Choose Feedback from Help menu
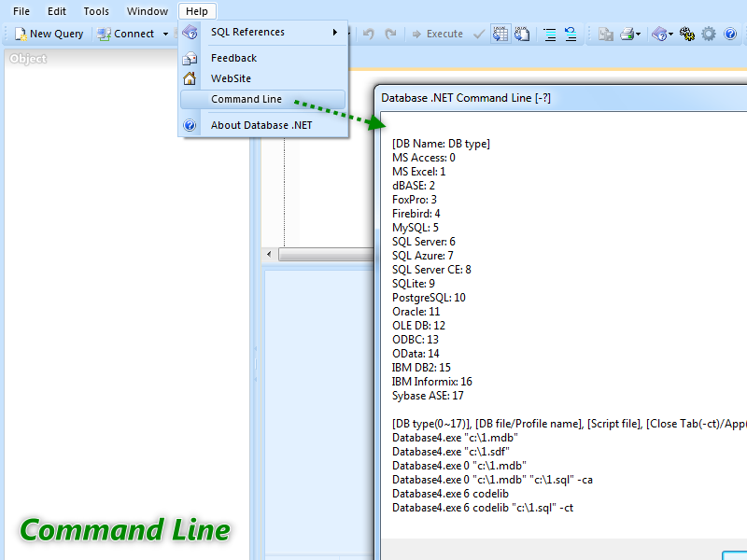 pyautogui.click(x=263, y=58)
